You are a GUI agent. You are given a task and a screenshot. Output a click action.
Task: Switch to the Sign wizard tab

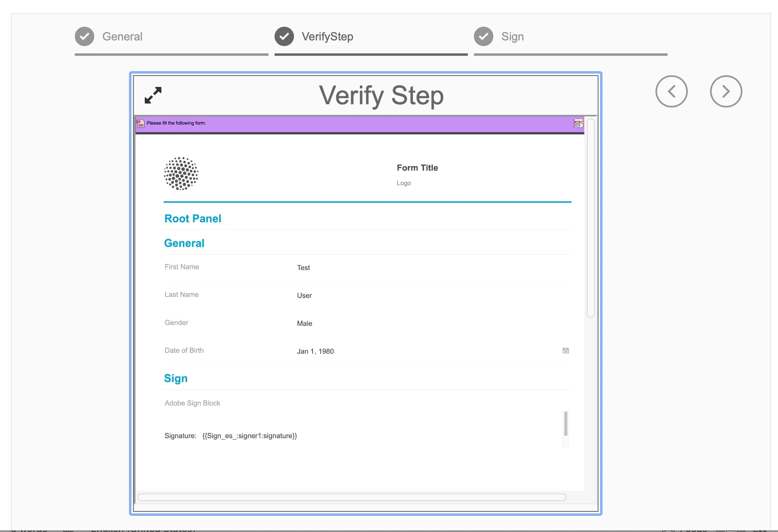pyautogui.click(x=512, y=37)
